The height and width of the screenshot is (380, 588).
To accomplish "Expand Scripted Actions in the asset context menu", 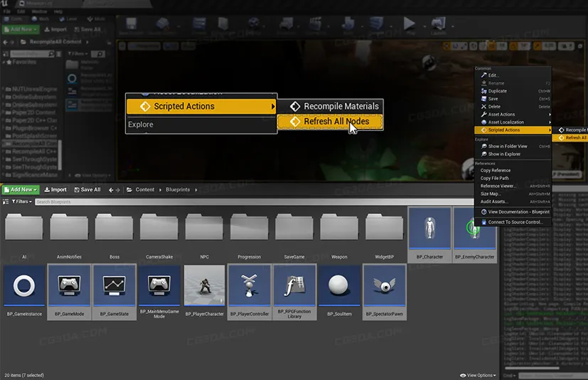I will pyautogui.click(x=513, y=130).
